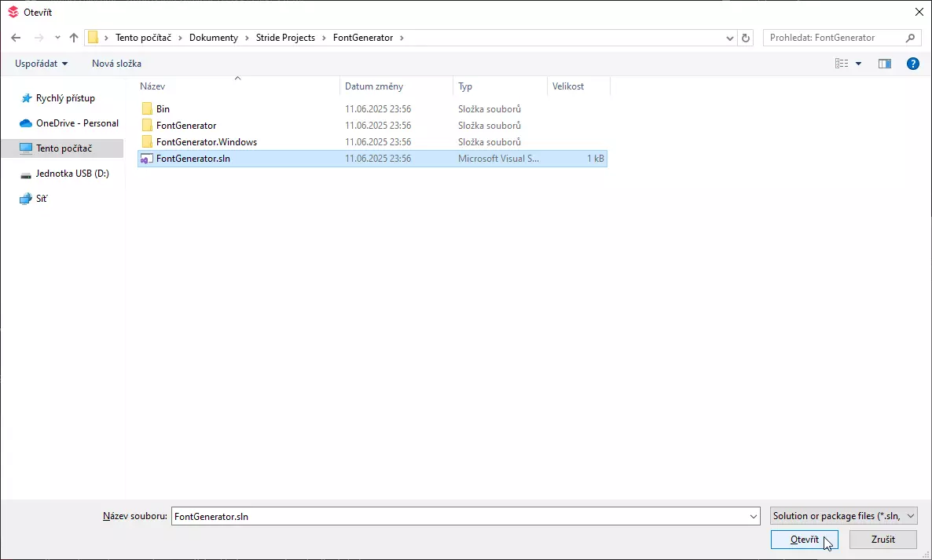Screen dimensions: 932x560
Task: Select 'Tento počítač' in the address breadcrumb
Action: [x=143, y=38]
